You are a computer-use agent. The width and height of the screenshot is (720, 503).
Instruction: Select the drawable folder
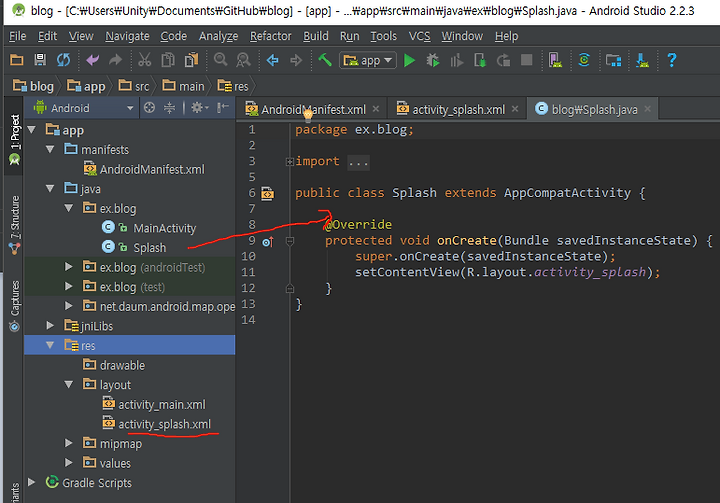(x=122, y=365)
